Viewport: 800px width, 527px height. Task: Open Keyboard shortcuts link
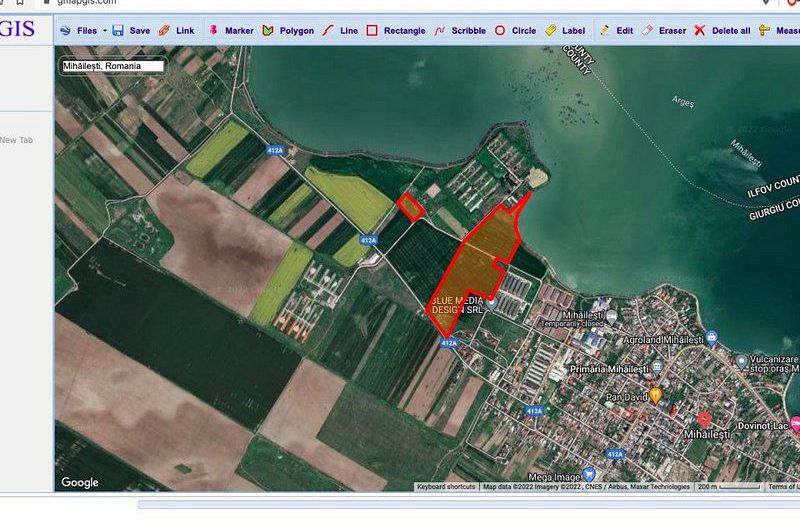[446, 487]
